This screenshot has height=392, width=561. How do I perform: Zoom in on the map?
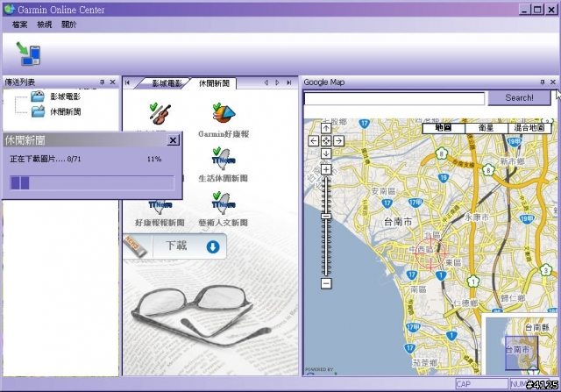(x=326, y=169)
